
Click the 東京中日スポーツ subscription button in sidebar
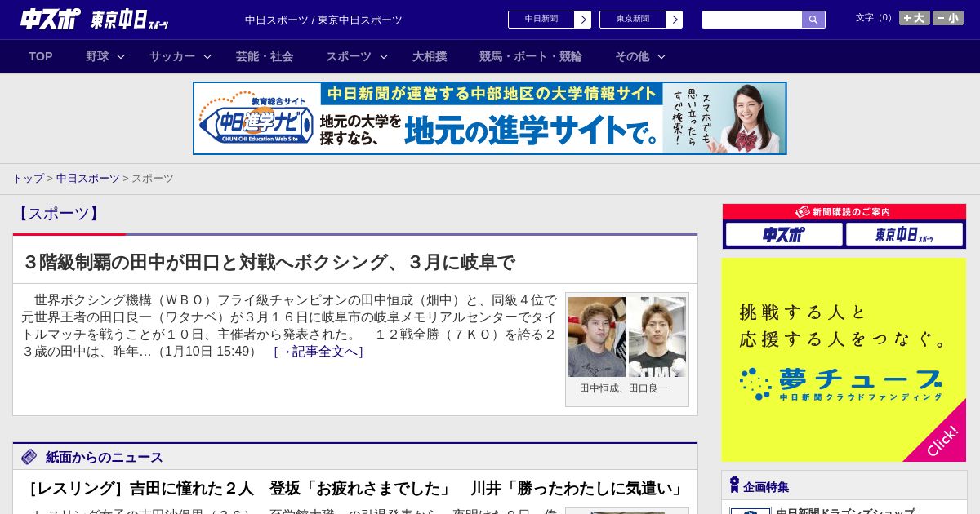[x=904, y=235]
